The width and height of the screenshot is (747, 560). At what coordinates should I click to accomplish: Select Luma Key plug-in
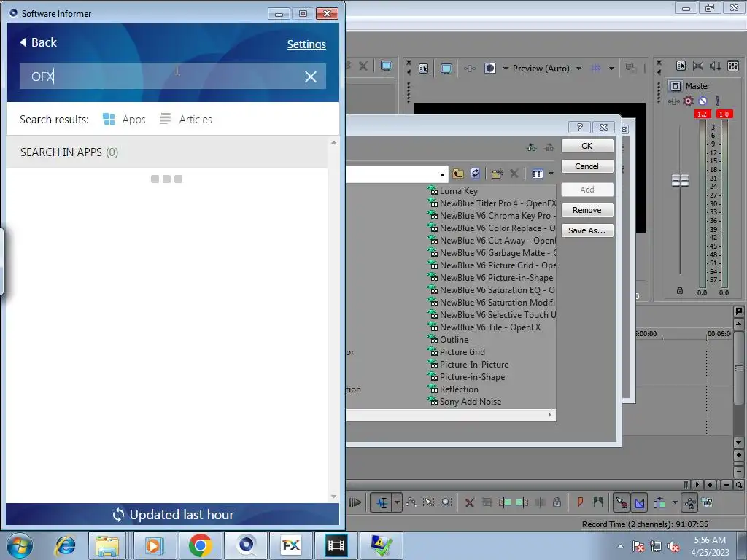pos(458,191)
